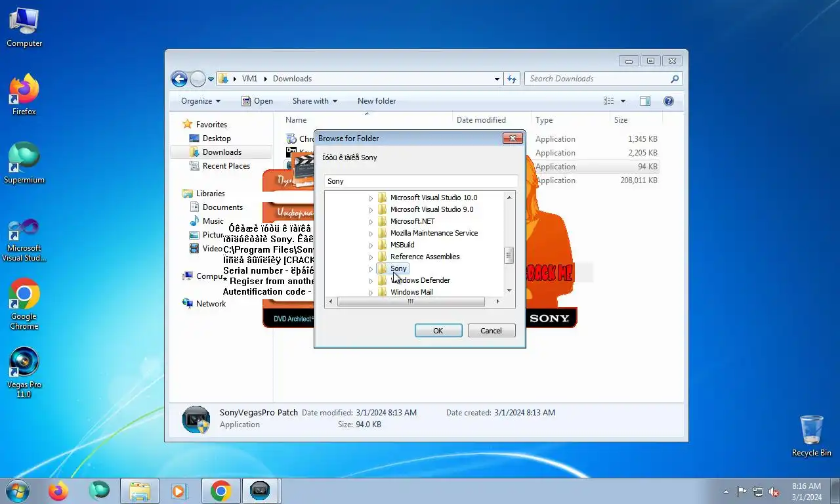Click Open in the Explorer toolbar
Image resolution: width=840 pixels, height=504 pixels.
pos(257,101)
